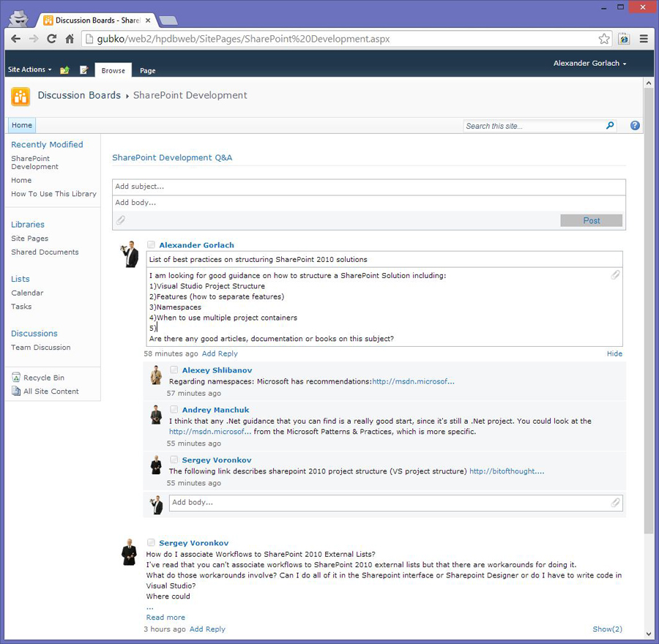Click Alexander Gorlach's avatar on first post
This screenshot has width=659, height=644.
tap(130, 254)
